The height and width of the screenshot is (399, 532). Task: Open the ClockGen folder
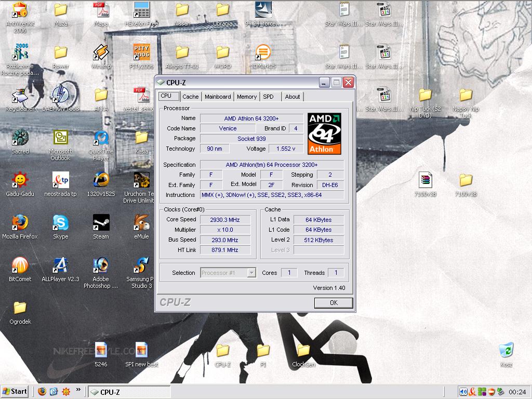point(303,354)
